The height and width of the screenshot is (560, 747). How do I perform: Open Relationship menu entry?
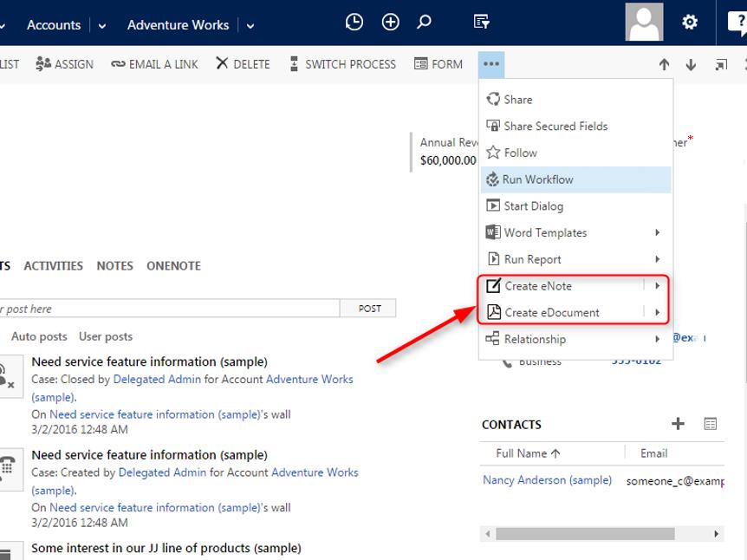click(575, 339)
